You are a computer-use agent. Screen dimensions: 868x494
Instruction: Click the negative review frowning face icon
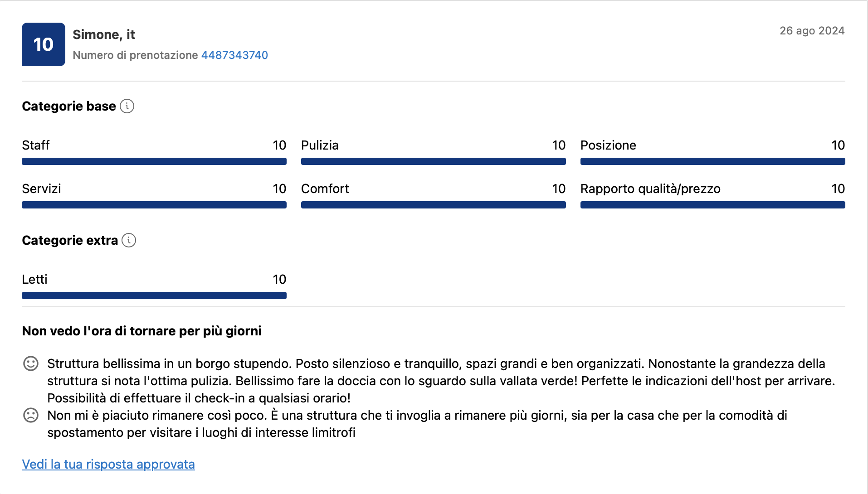(x=30, y=415)
